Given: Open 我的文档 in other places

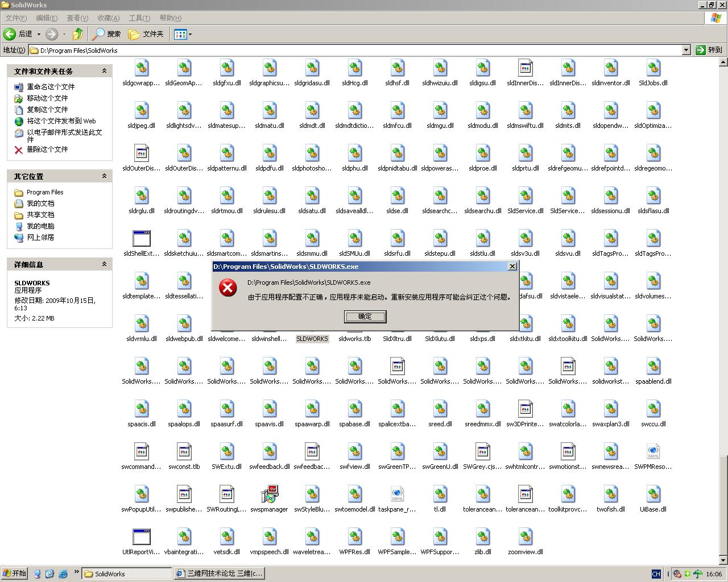Looking at the screenshot, I should (x=40, y=203).
